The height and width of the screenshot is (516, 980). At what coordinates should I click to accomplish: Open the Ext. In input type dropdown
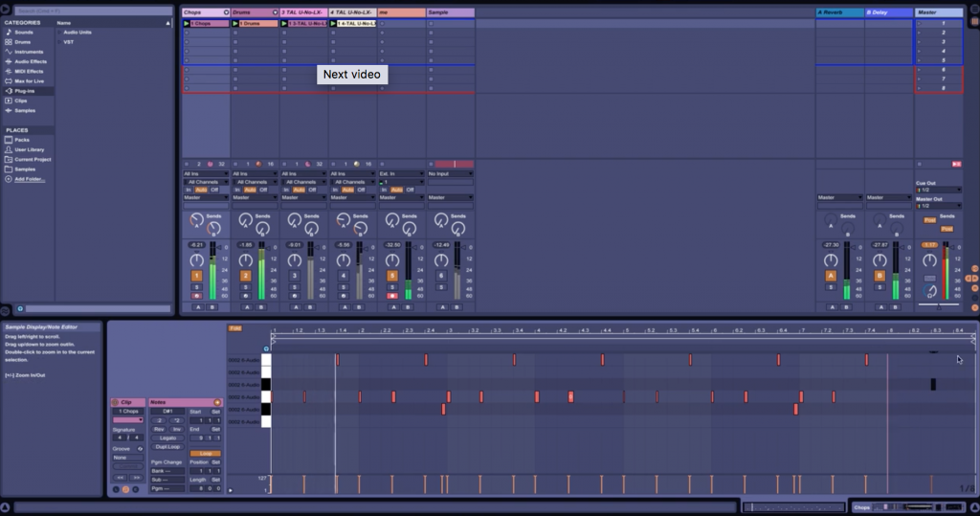tap(400, 173)
